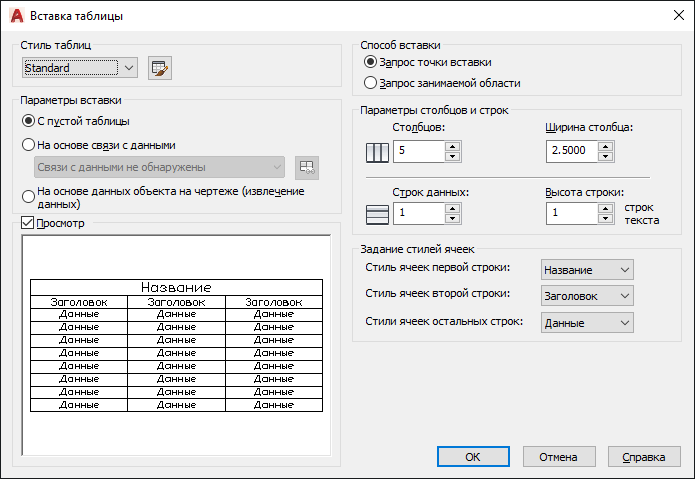Decrease the Строк данных count
The width and height of the screenshot is (695, 479).
click(452, 218)
